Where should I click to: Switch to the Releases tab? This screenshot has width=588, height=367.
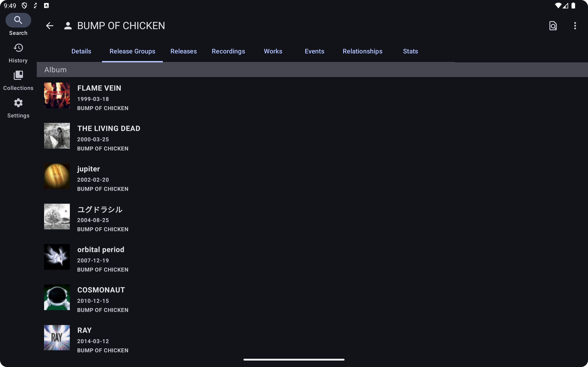pos(184,51)
